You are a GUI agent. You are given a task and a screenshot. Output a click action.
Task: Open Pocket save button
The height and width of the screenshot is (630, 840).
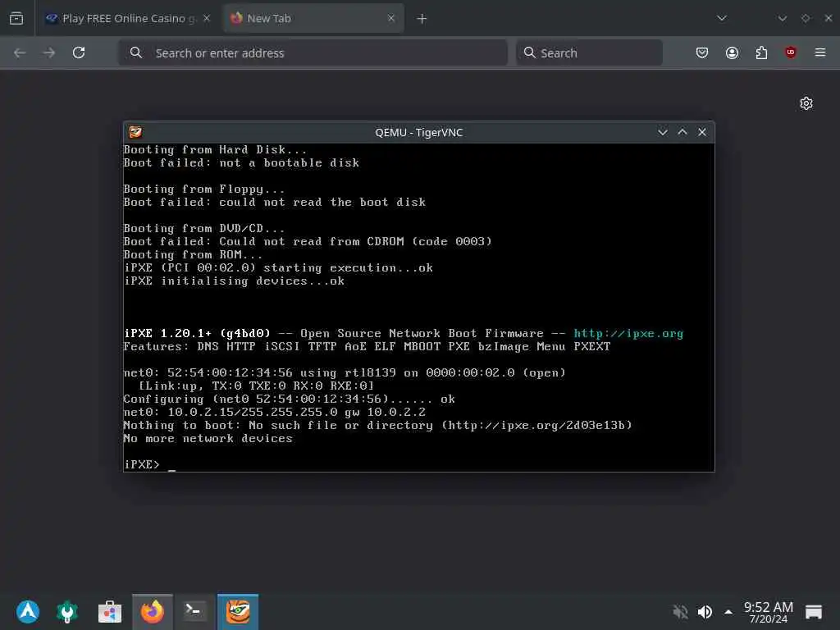[702, 52]
